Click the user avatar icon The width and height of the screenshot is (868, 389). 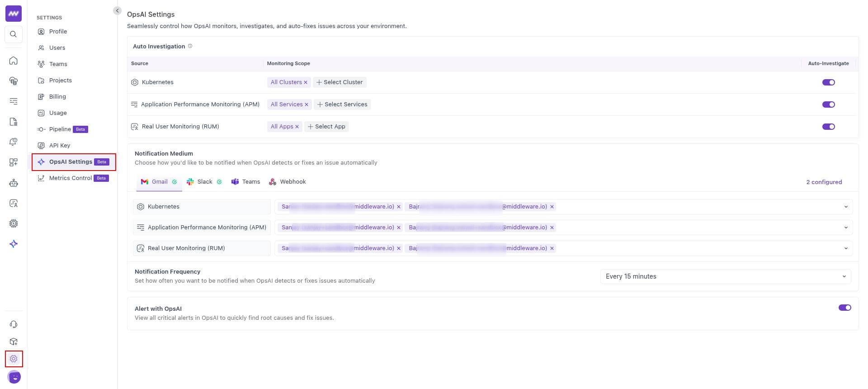point(14,377)
